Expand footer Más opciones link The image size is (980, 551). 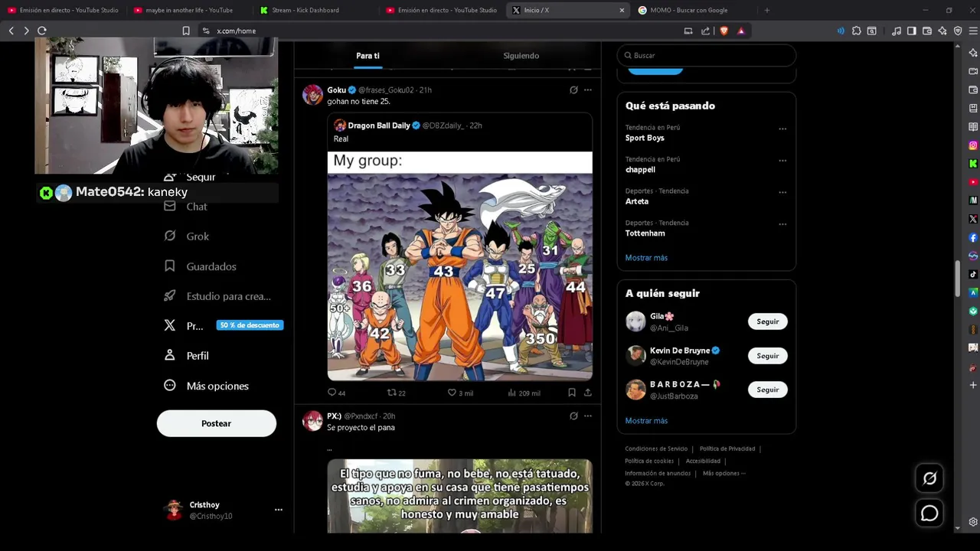(724, 474)
